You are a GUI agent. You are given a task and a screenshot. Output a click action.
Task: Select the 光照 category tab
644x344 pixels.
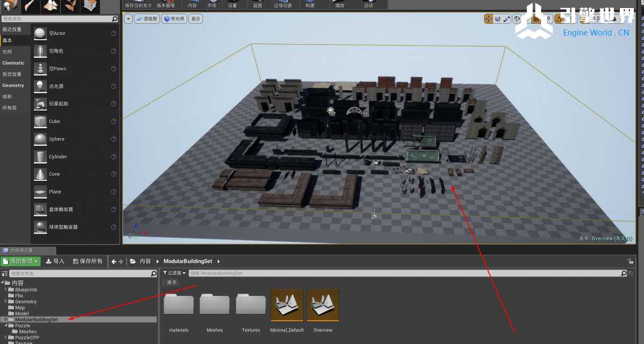point(7,52)
